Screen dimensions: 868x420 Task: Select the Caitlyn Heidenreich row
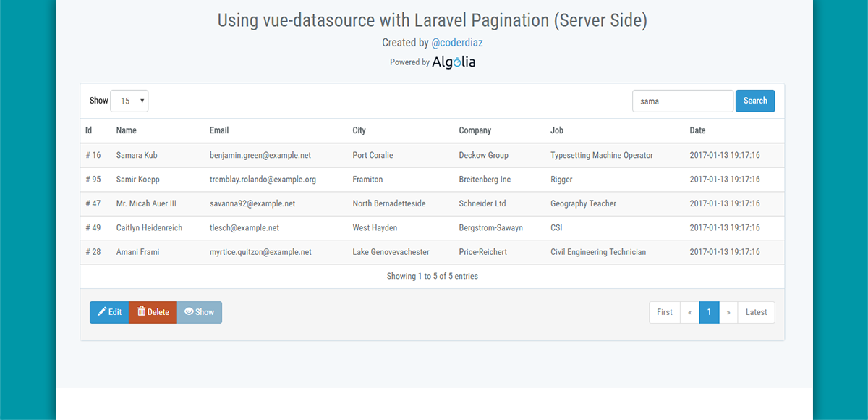coord(432,227)
